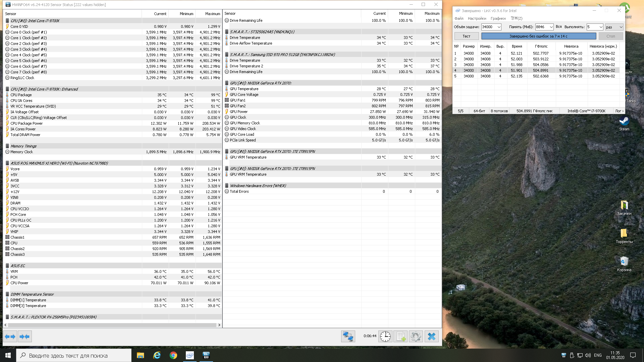Click the HWiNFO system tray icon
This screenshot has width=644, height=362.
pyautogui.click(x=563, y=355)
